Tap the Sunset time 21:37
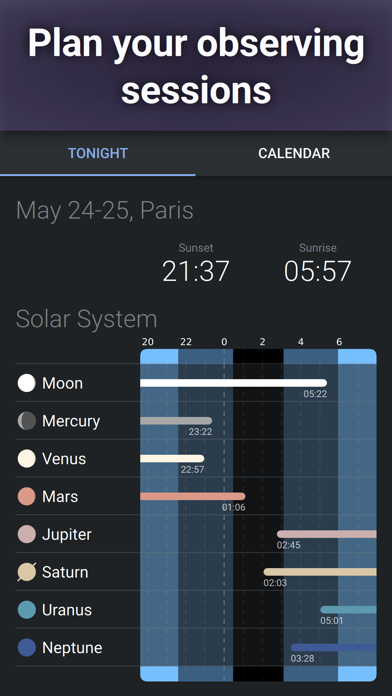Screen dimensions: 392x696 point(196,271)
